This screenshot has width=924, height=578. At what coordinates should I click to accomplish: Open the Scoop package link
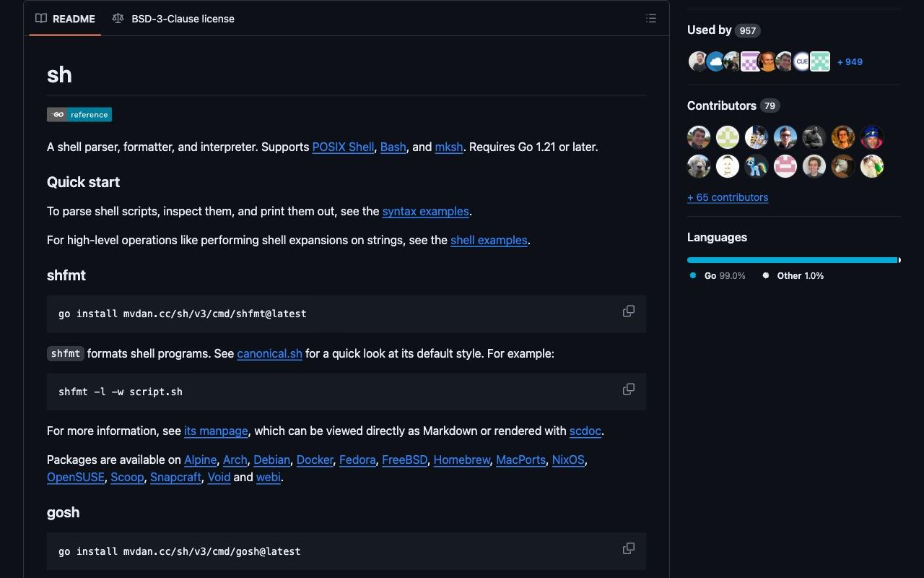[127, 477]
